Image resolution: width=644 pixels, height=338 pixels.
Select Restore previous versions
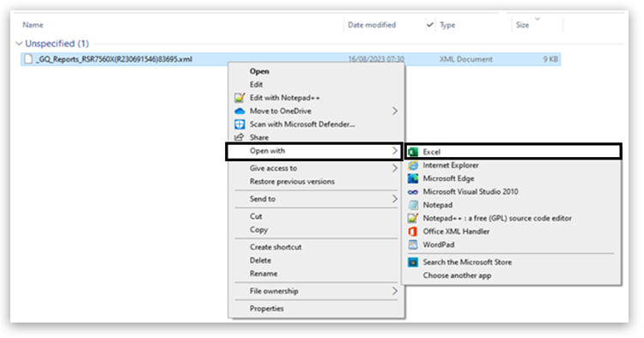(292, 181)
